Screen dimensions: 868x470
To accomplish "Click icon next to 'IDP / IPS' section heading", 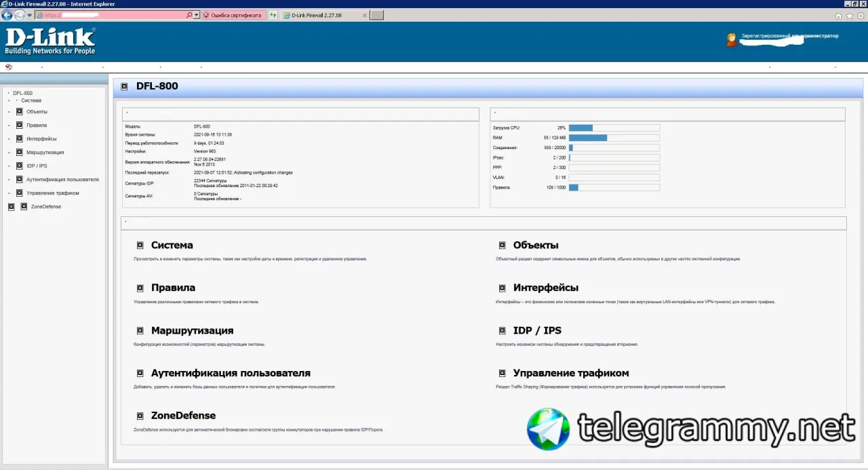I will pyautogui.click(x=502, y=331).
